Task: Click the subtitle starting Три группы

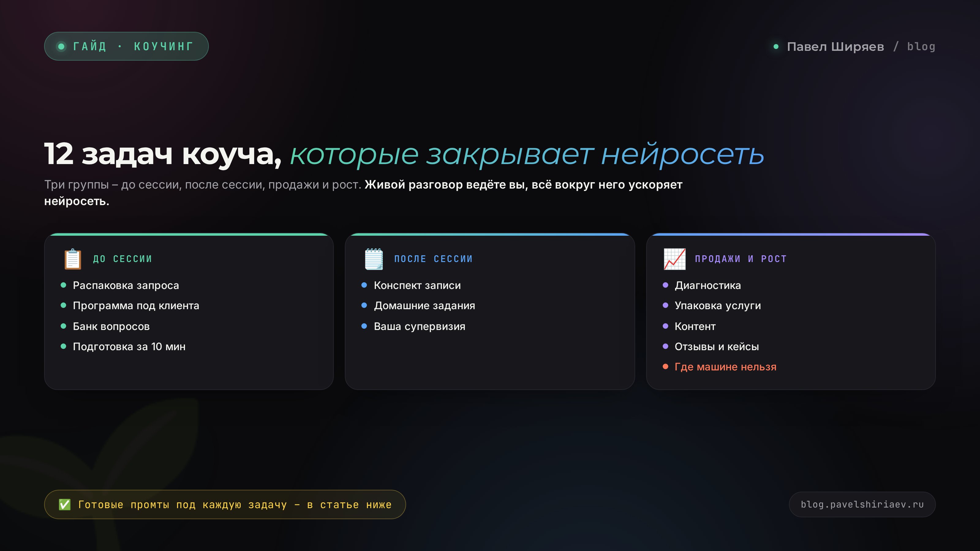Action: click(363, 193)
